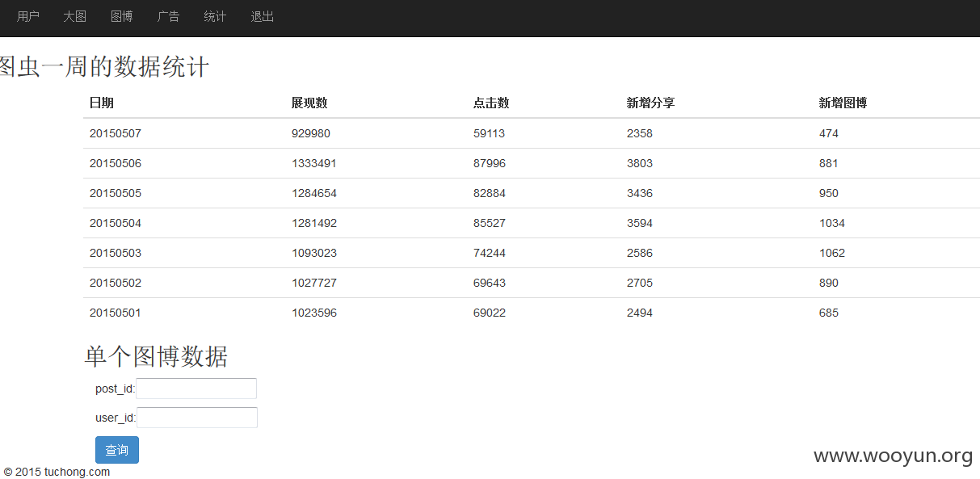
Task: Select new shares value 2705
Action: click(640, 283)
